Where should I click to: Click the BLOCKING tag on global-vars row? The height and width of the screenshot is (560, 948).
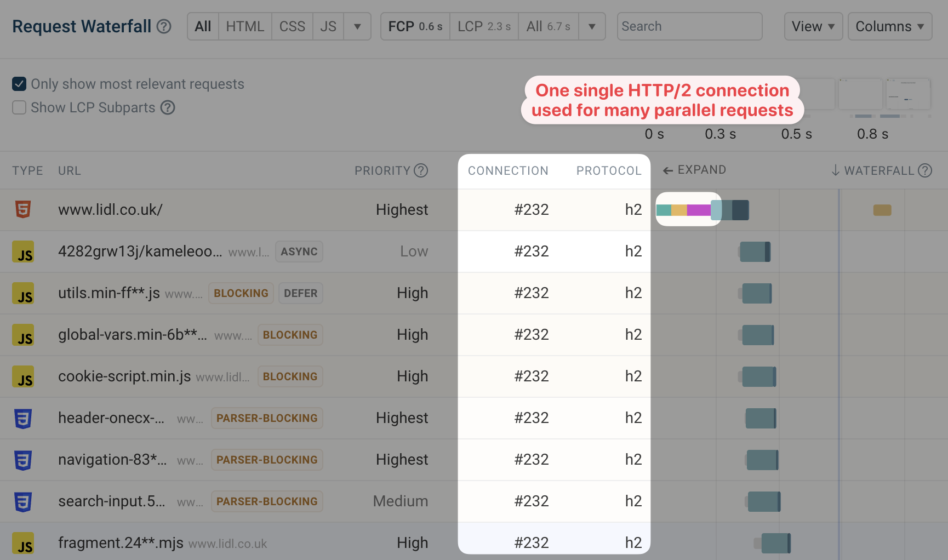[290, 335]
